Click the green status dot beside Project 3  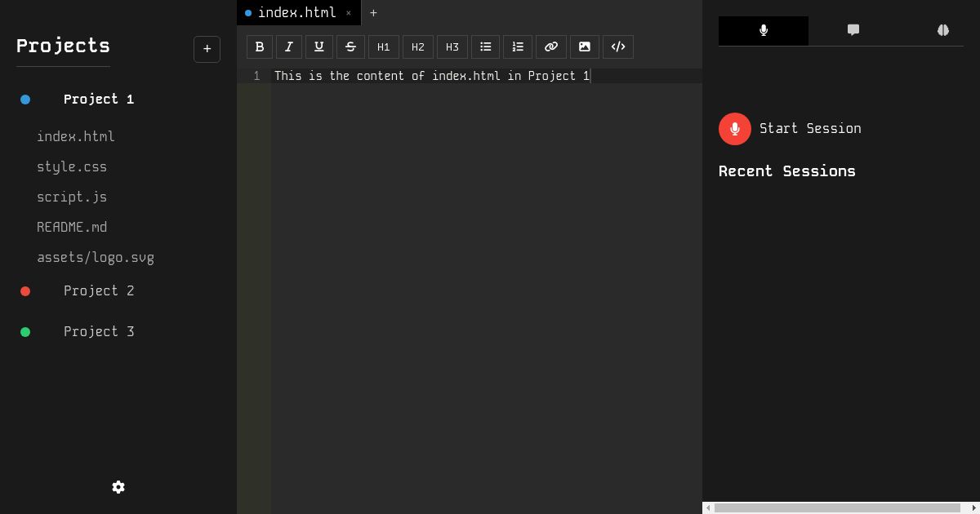(25, 331)
